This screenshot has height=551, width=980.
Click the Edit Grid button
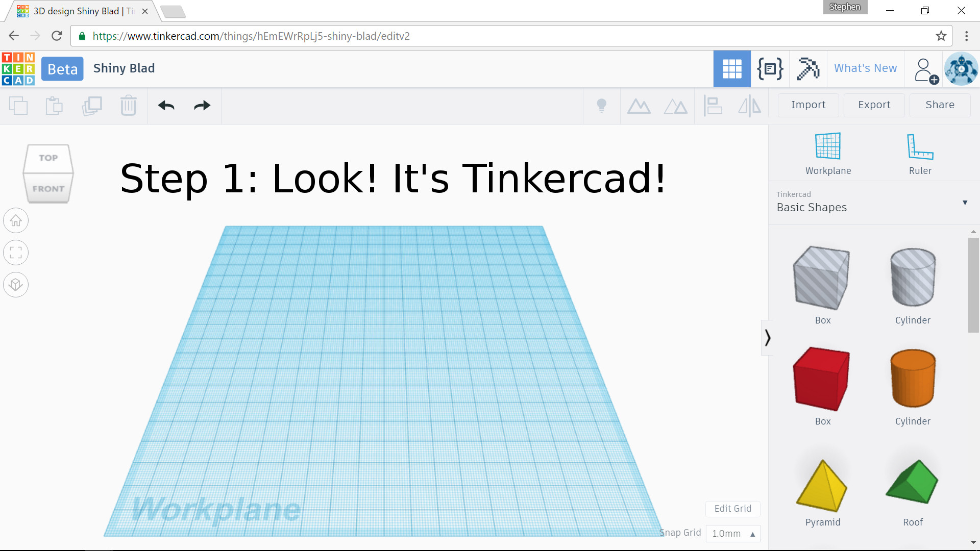[x=732, y=509]
